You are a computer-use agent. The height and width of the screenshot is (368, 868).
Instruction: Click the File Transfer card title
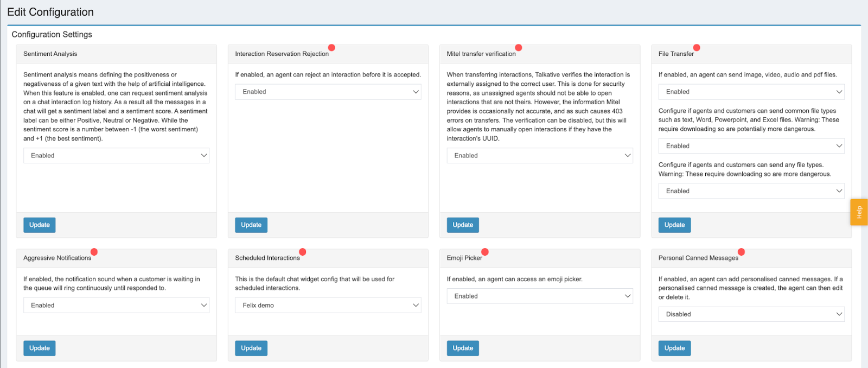coord(676,54)
